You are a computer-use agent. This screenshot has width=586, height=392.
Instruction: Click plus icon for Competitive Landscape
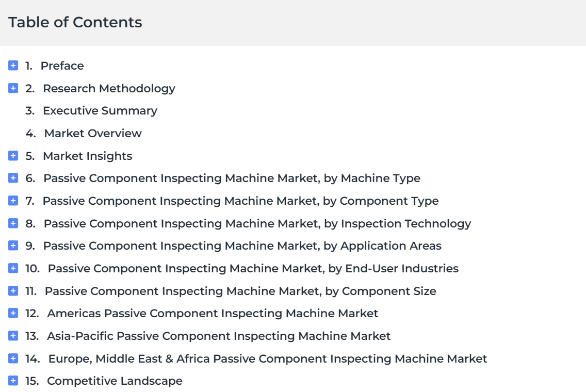(x=13, y=381)
